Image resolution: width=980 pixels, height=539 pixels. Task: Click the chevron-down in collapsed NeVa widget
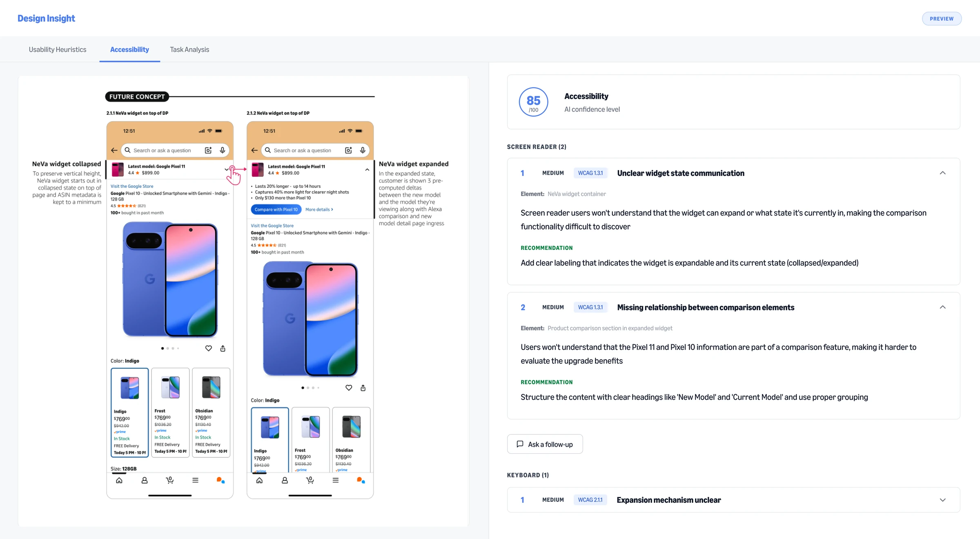point(227,169)
